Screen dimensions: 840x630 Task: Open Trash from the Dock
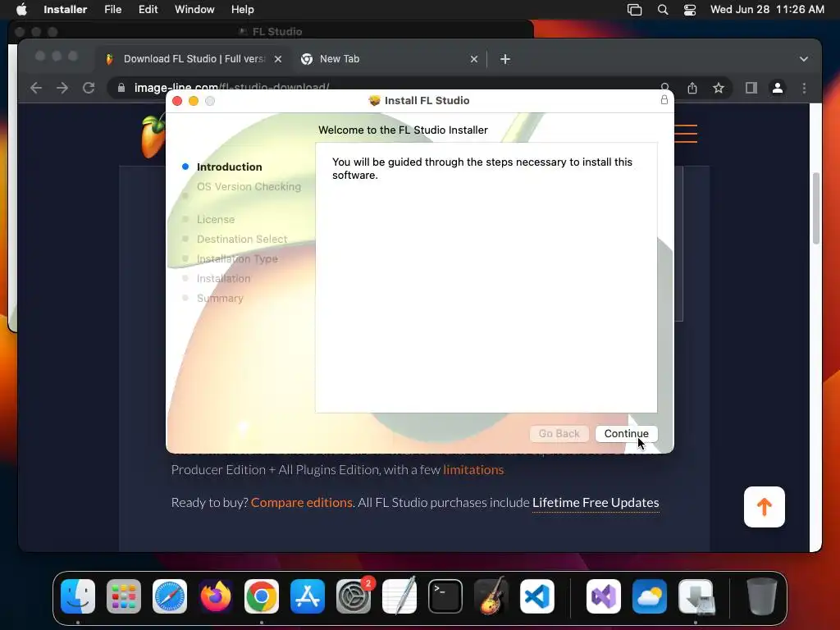[x=762, y=596]
